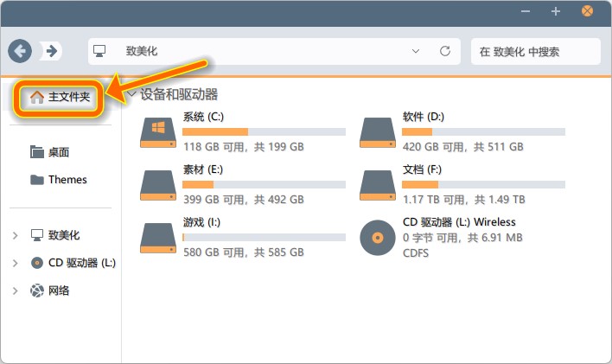This screenshot has width=612, height=364.
Task: Select 桌面 folder in sidebar
Action: 58,152
